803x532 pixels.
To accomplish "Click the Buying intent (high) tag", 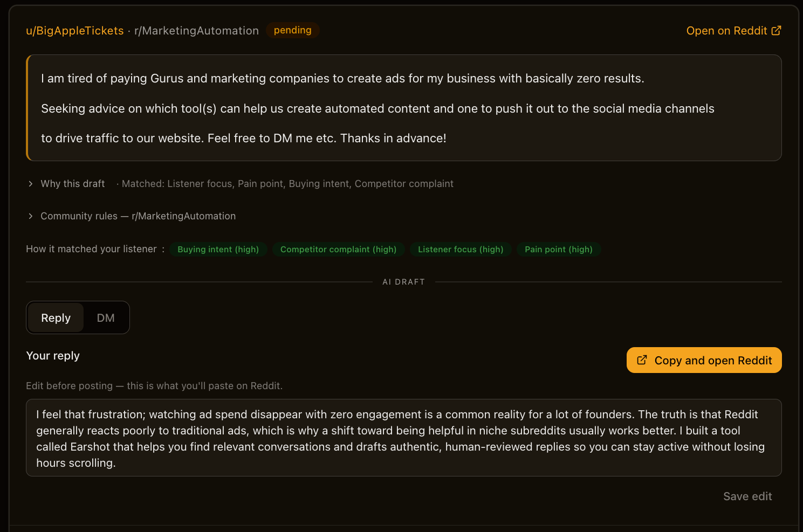I will pyautogui.click(x=218, y=250).
